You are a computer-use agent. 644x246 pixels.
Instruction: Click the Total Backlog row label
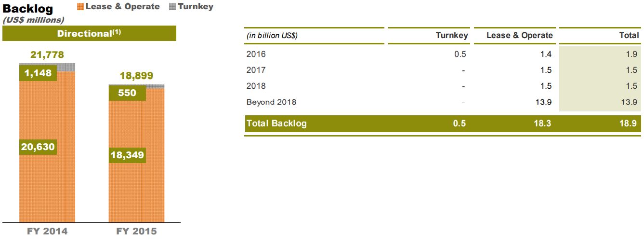[276, 123]
